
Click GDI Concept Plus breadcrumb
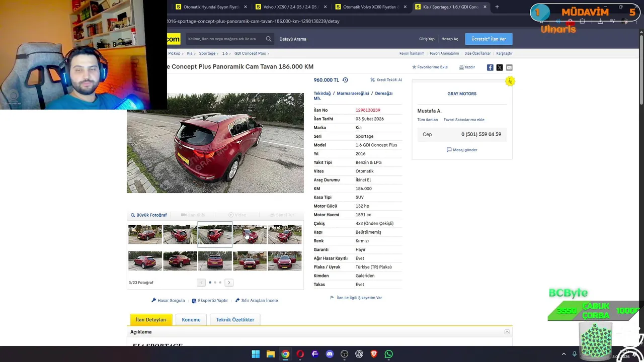250,53
